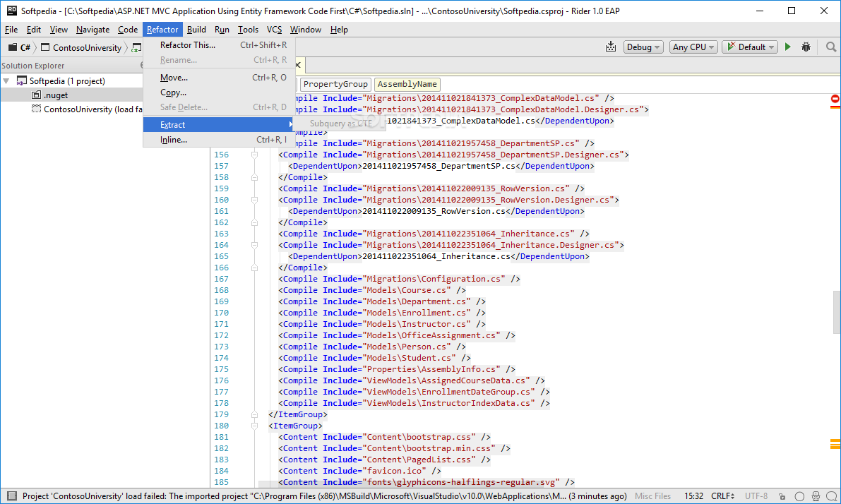Start debugging with the bug icon

pos(806,47)
